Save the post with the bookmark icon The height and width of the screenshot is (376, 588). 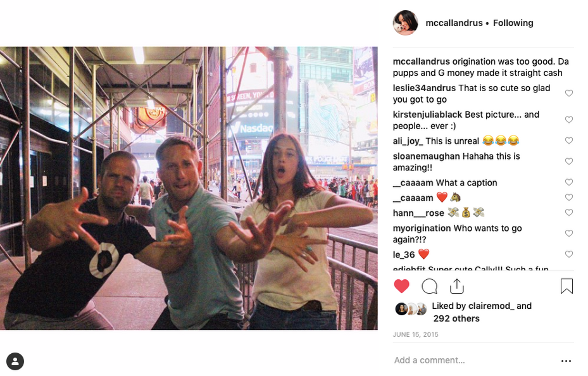coord(566,286)
